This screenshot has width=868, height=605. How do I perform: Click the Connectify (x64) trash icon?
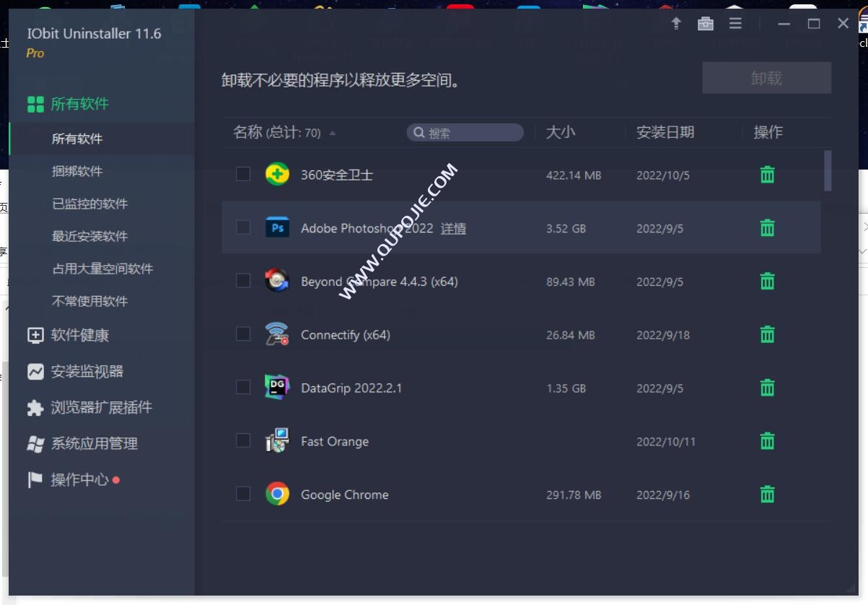point(767,335)
